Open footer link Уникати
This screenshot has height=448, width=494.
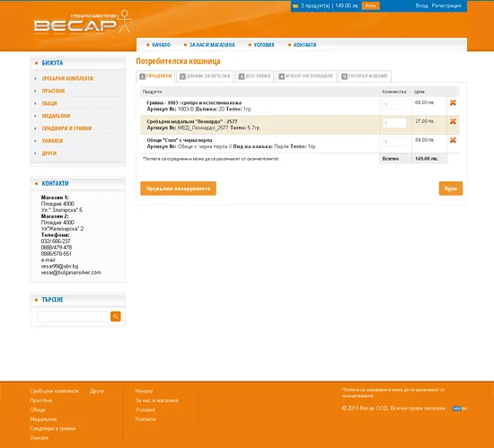point(39,438)
